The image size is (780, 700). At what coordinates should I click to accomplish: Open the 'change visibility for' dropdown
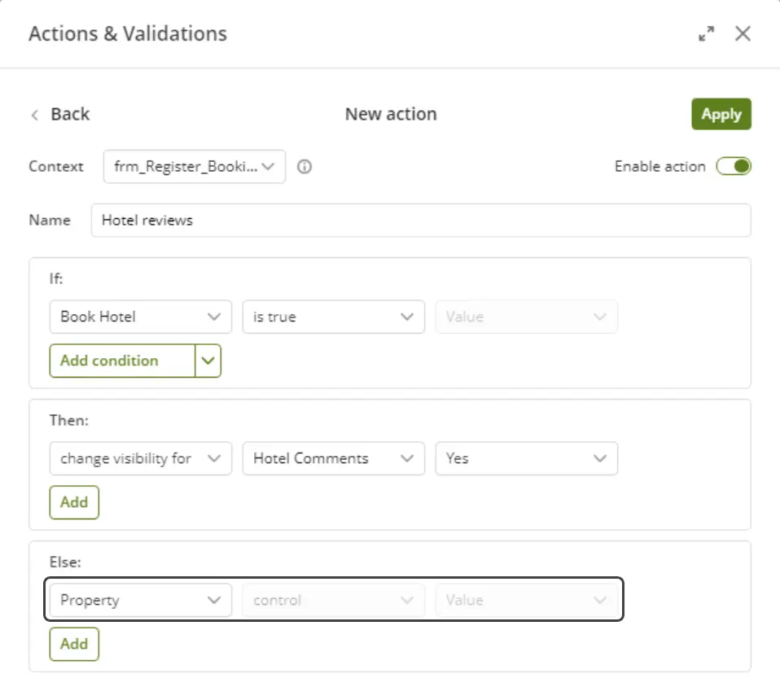tap(140, 458)
